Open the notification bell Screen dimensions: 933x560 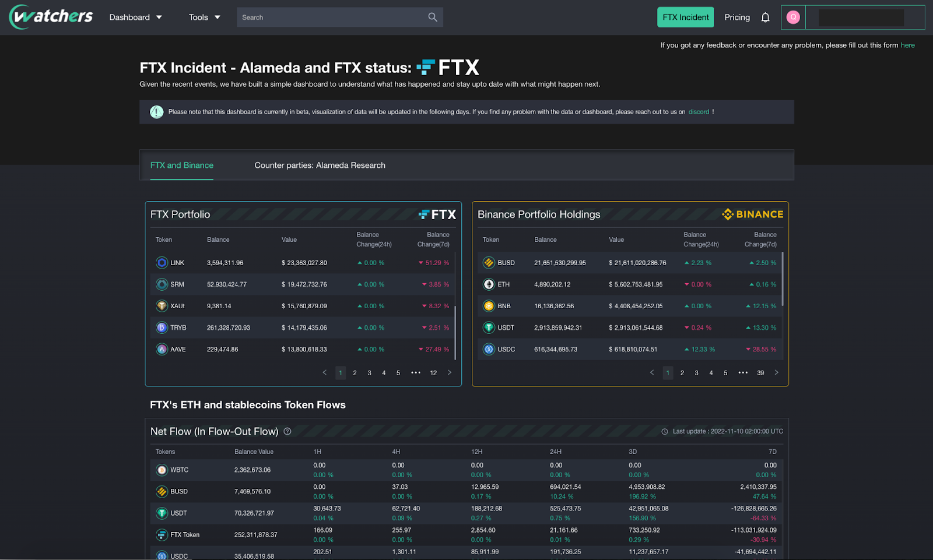click(x=765, y=17)
